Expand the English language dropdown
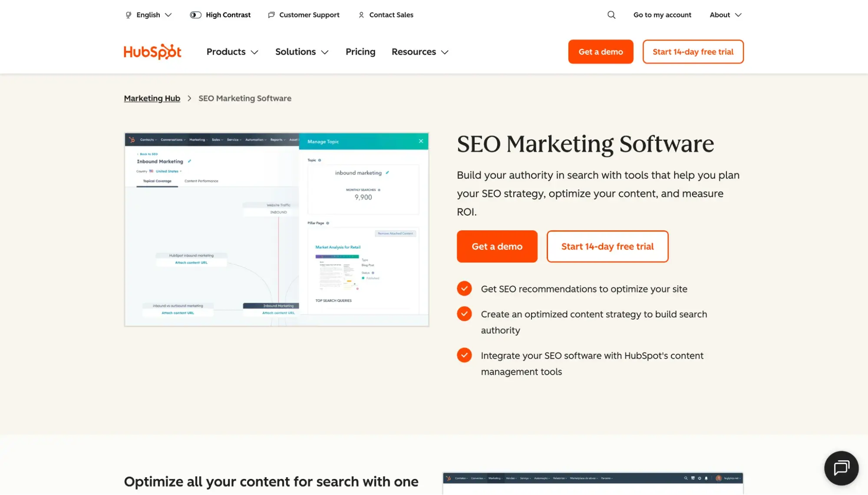868x495 pixels. point(149,15)
